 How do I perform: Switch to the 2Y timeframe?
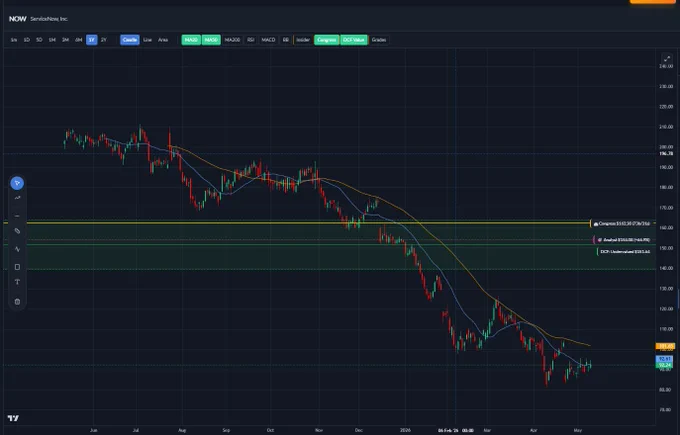pos(104,40)
